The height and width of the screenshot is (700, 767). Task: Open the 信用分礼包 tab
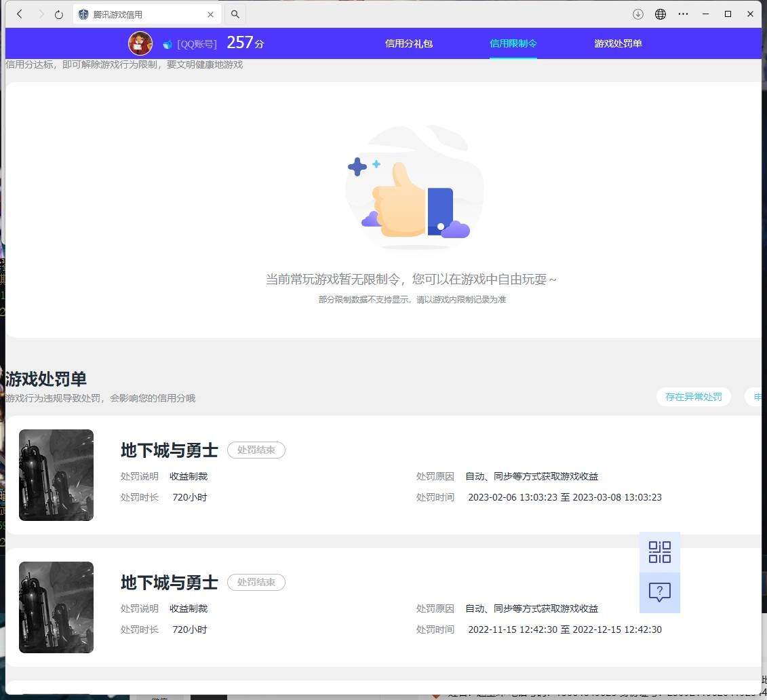coord(408,43)
